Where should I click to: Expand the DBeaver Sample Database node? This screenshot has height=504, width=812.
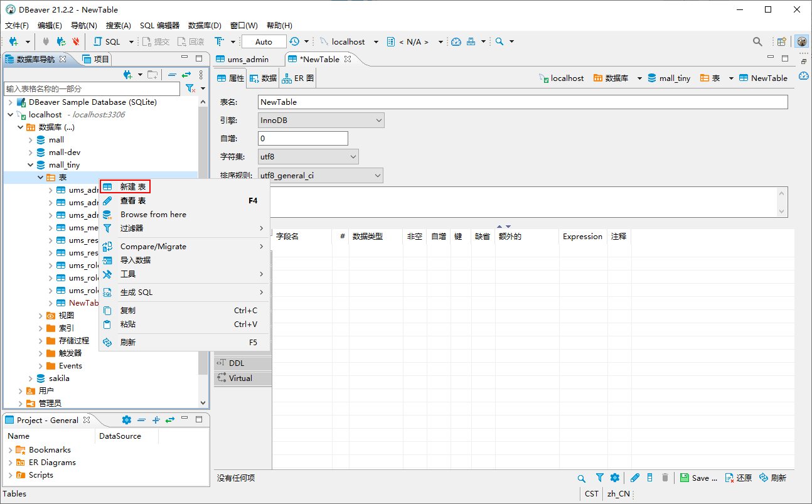click(x=11, y=102)
